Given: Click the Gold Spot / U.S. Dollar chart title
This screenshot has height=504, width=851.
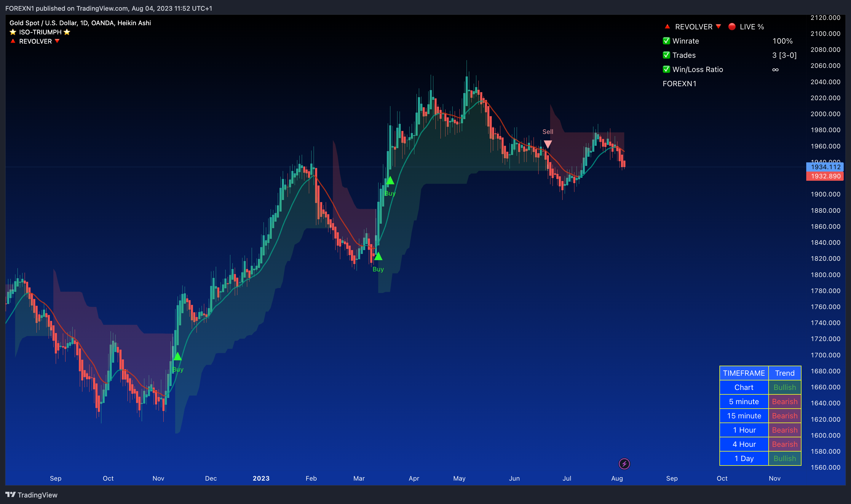Looking at the screenshot, I should tap(80, 23).
